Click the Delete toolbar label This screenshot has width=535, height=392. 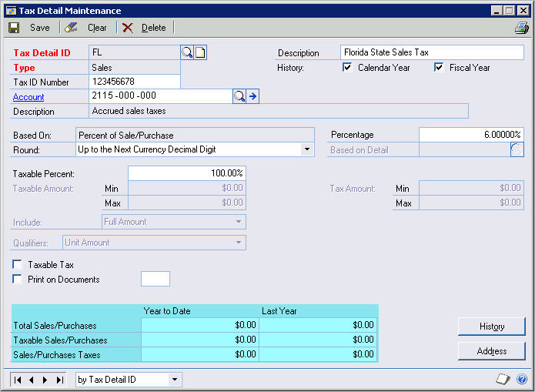pyautogui.click(x=154, y=28)
